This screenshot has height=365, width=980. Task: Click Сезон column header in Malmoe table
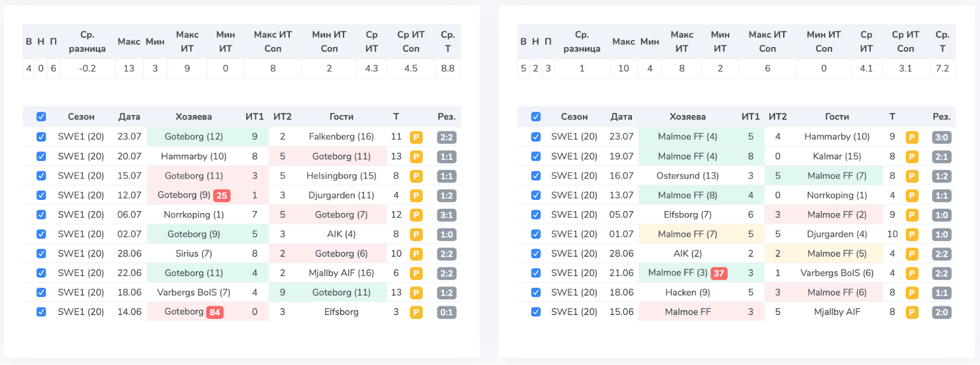pos(574,117)
